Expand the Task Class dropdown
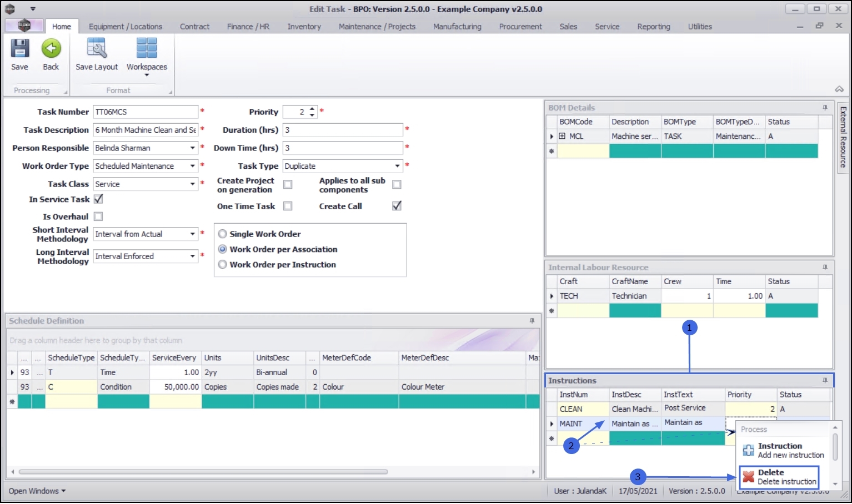852x504 pixels. 193,184
